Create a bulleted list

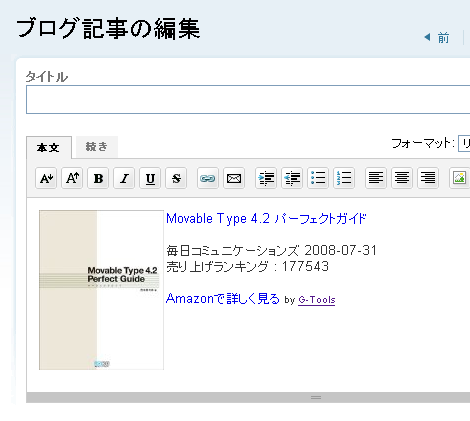click(x=318, y=178)
